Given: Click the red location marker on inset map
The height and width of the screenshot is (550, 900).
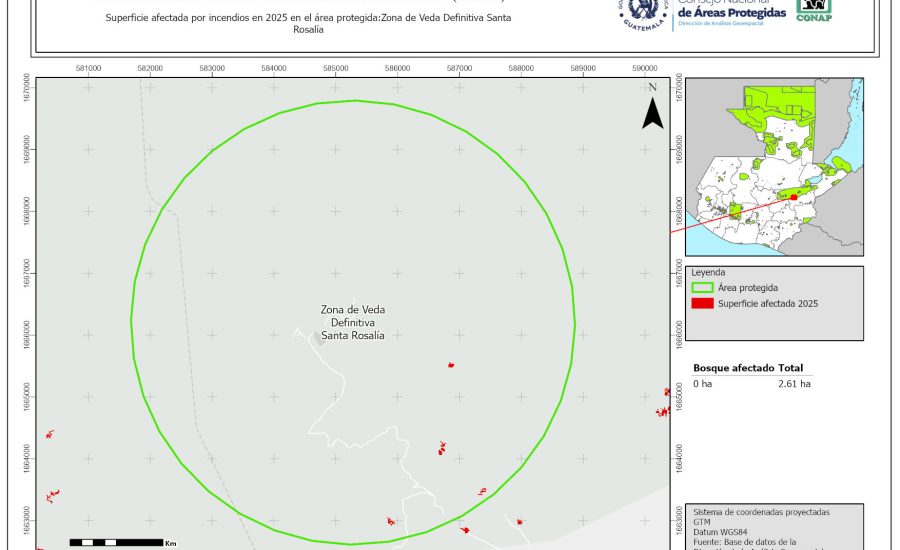Looking at the screenshot, I should point(793,197).
